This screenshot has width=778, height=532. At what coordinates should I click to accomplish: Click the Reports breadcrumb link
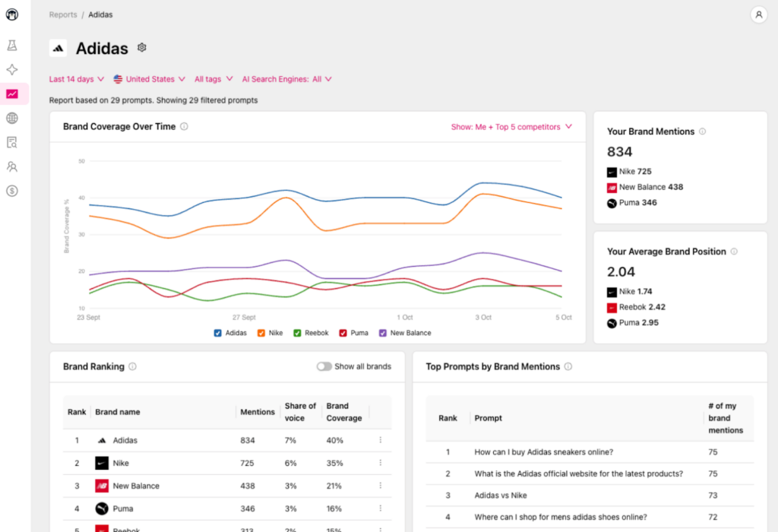(x=63, y=14)
